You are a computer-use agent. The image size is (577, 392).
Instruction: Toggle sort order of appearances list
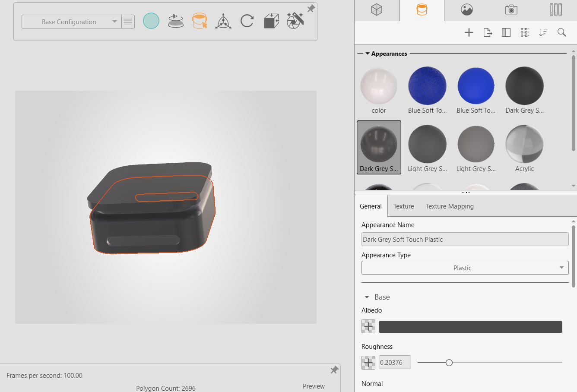point(543,32)
